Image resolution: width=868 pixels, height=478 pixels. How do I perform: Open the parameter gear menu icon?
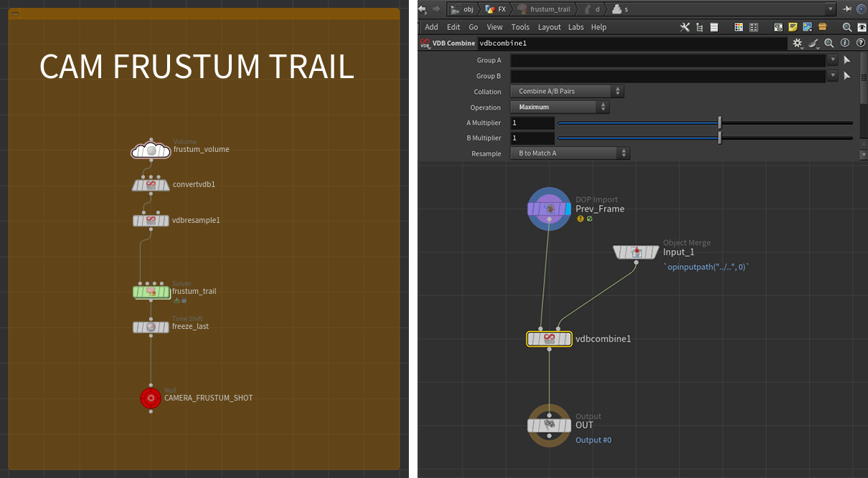(798, 44)
